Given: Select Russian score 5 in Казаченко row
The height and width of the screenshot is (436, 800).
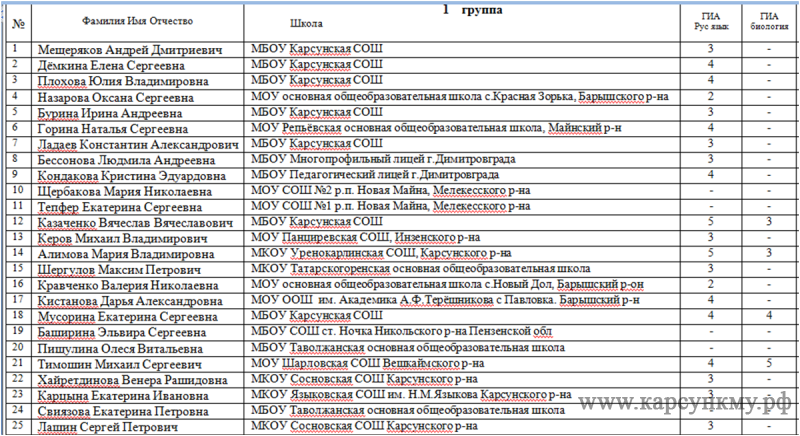Looking at the screenshot, I should coord(711,222).
